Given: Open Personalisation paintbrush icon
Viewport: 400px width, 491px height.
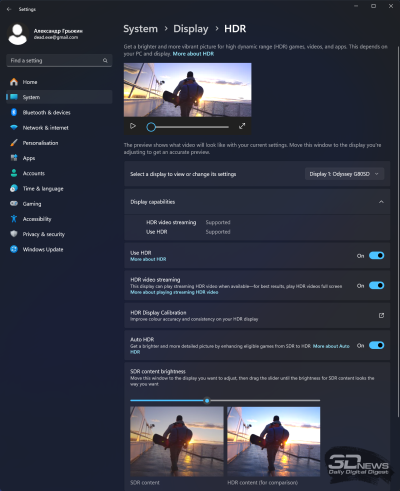Looking at the screenshot, I should [14, 143].
